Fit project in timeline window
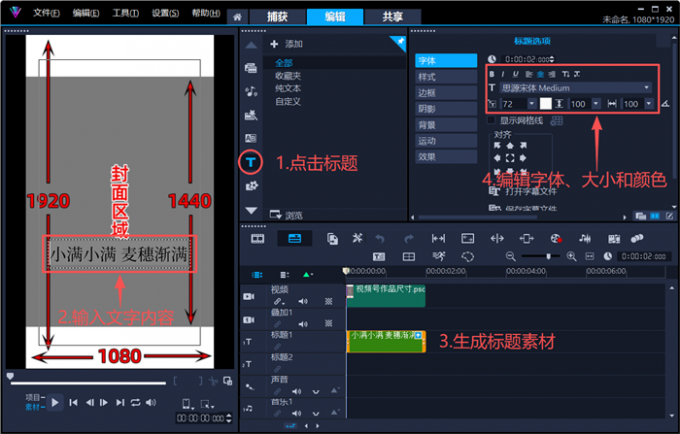The width and height of the screenshot is (680, 434). click(590, 257)
